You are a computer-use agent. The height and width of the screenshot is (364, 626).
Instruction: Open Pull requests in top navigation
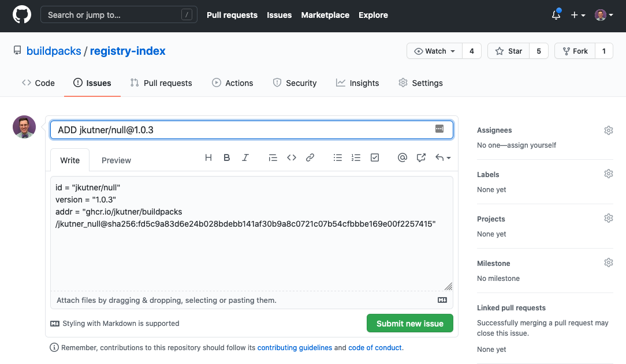pos(232,15)
